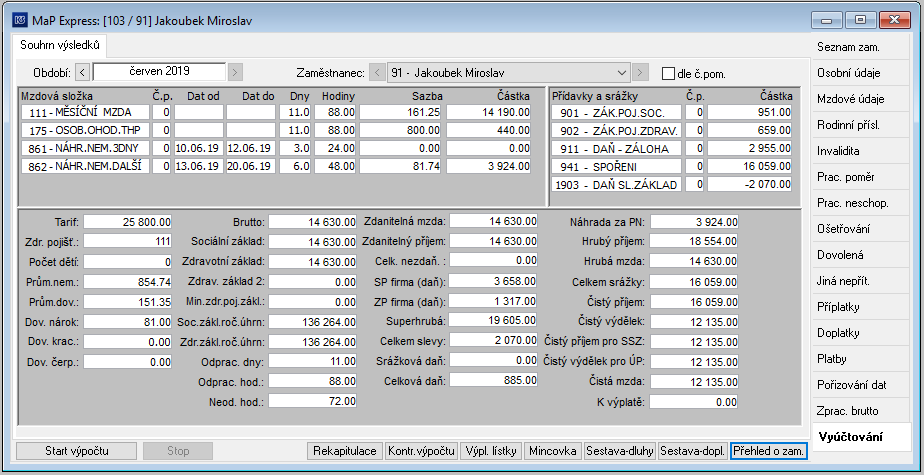Select row '861 - NÁHR.NEM.3DNY'
Screen dimensions: 924x475
pyautogui.click(x=276, y=149)
